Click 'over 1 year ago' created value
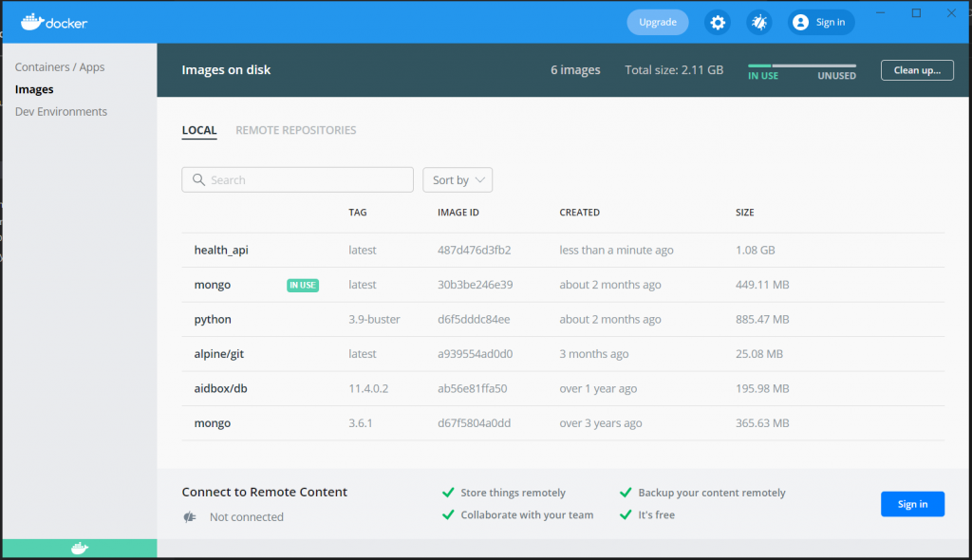This screenshot has width=972, height=560. (598, 389)
